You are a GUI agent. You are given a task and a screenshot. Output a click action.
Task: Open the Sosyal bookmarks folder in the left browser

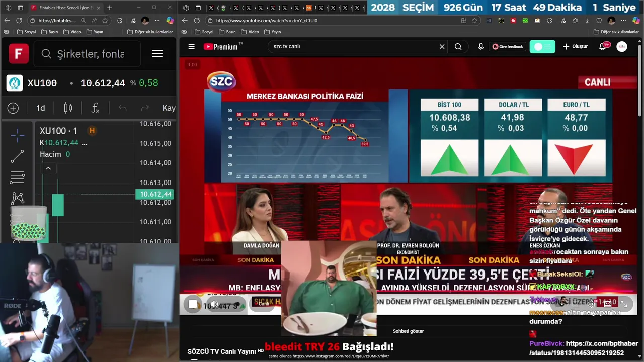pos(26,32)
